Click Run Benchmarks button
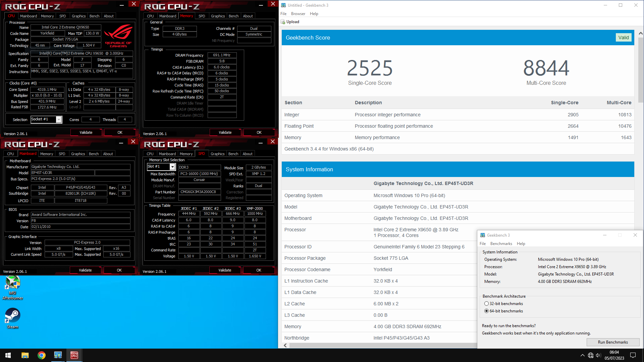Viewport: 644px width, 362px height. point(613,342)
